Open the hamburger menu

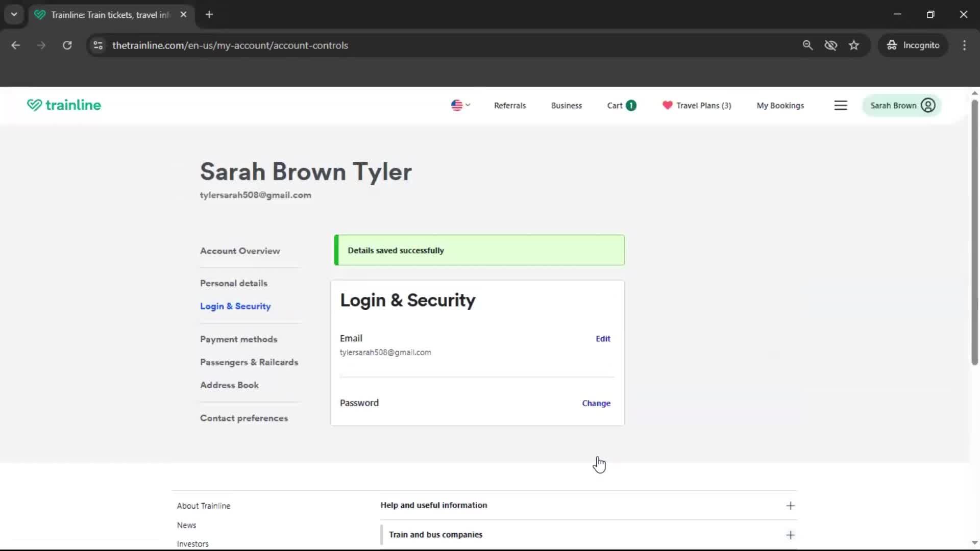click(x=841, y=105)
